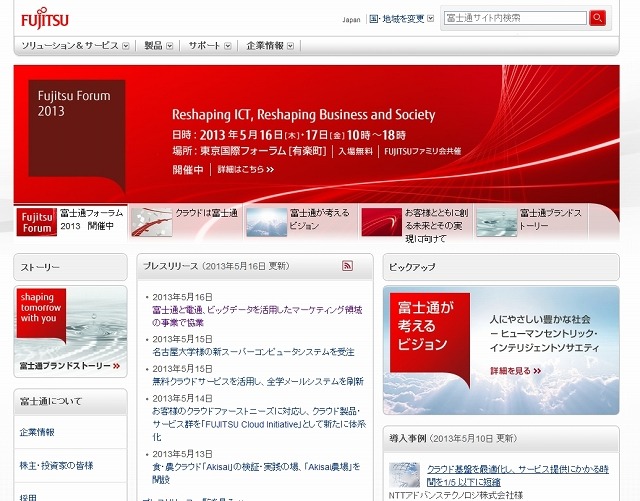640x501 pixels.
Task: Open the クラウド基盤を最適化し case study link
Action: point(518,475)
